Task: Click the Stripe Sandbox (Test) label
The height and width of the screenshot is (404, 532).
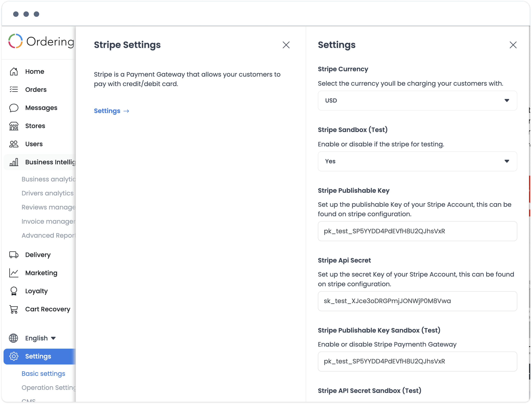Action: click(x=353, y=130)
